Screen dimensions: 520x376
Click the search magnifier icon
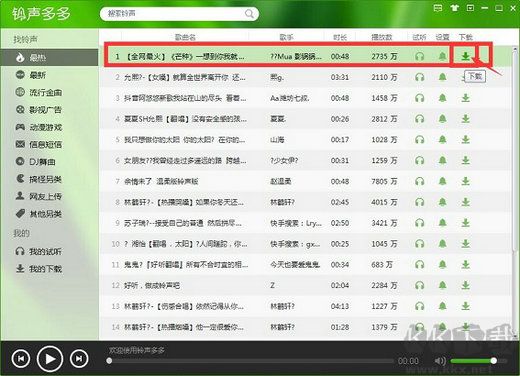249,13
